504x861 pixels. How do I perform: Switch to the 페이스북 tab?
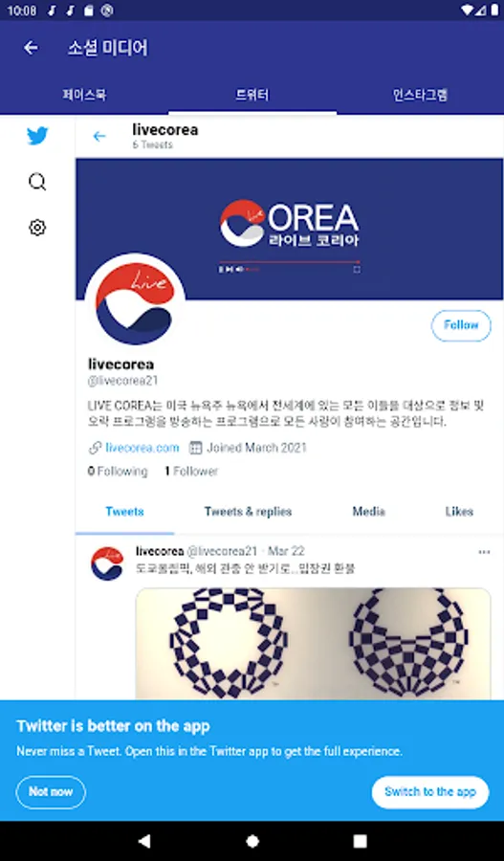coord(84,95)
